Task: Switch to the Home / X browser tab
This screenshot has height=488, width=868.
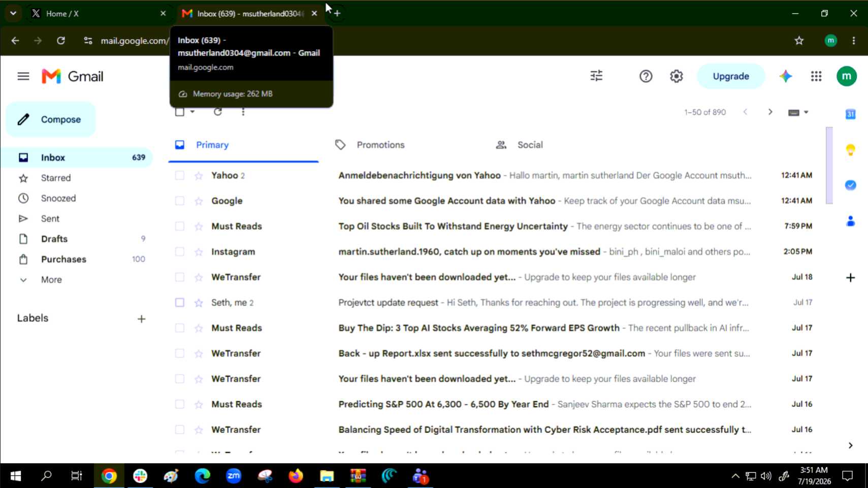Action: pyautogui.click(x=98, y=14)
